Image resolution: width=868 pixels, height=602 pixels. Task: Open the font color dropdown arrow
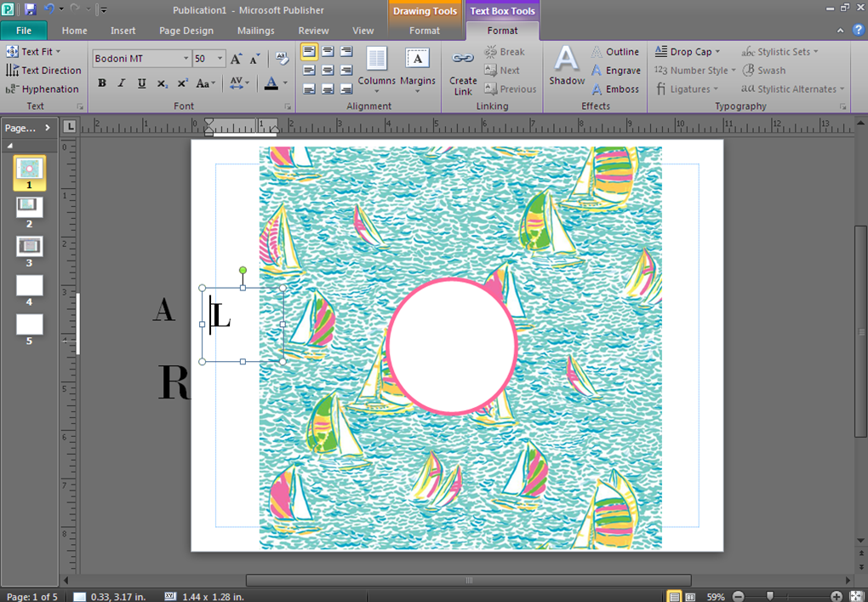[285, 83]
